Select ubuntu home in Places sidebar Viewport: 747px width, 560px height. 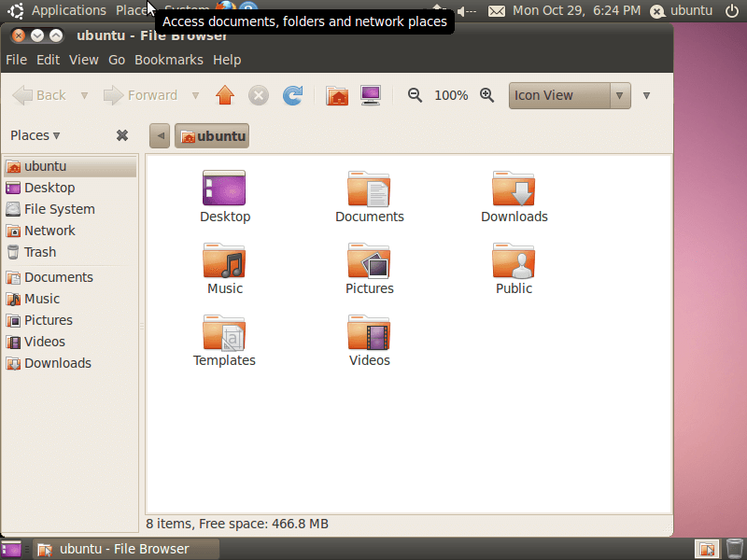70,166
